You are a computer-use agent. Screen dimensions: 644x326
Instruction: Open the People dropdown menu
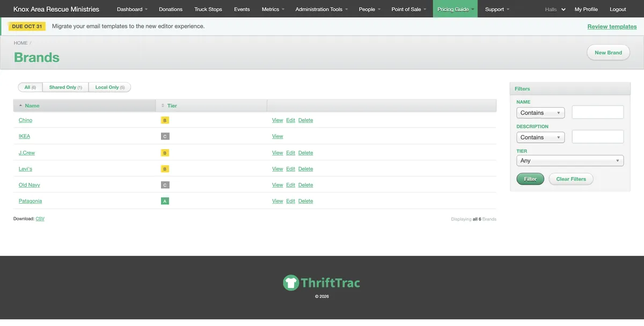[x=370, y=9]
